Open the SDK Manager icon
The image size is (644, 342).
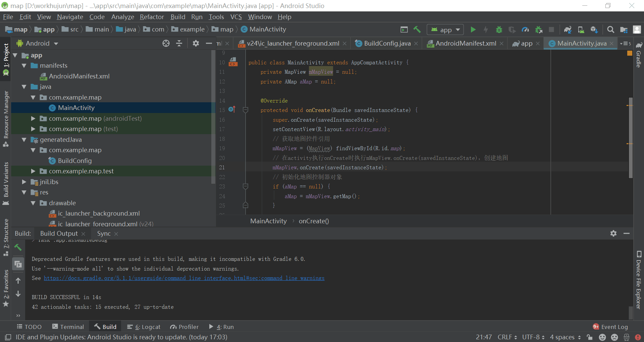coord(594,30)
